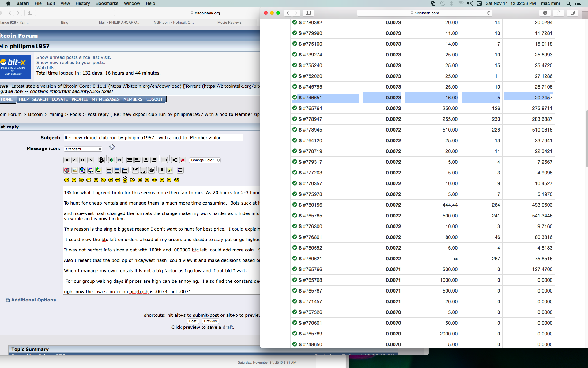
Task: Insert a code block using the hash icon
Action: (162, 170)
